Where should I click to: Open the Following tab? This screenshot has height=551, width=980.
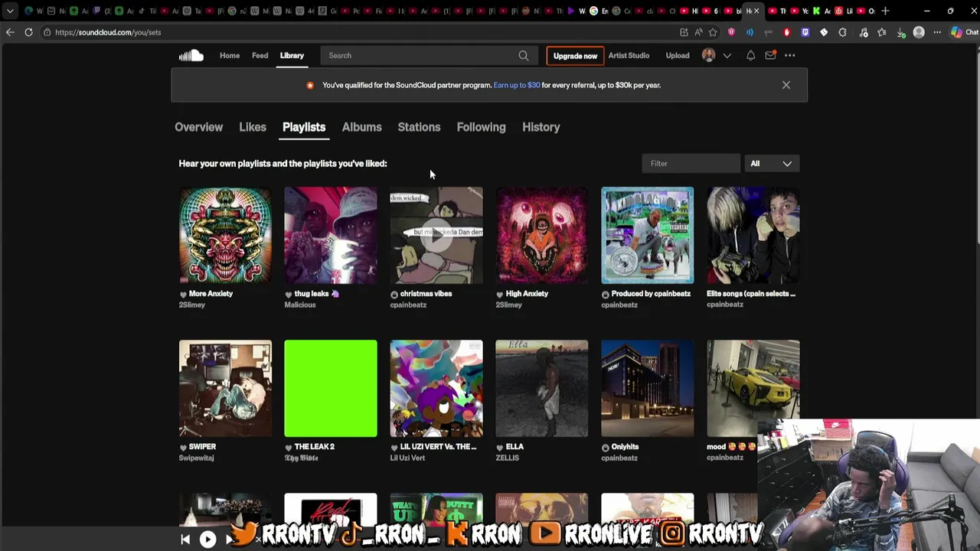(481, 127)
